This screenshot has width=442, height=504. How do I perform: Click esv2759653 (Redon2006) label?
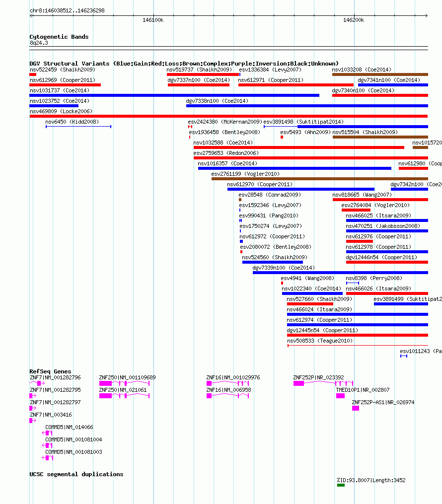[x=226, y=153]
